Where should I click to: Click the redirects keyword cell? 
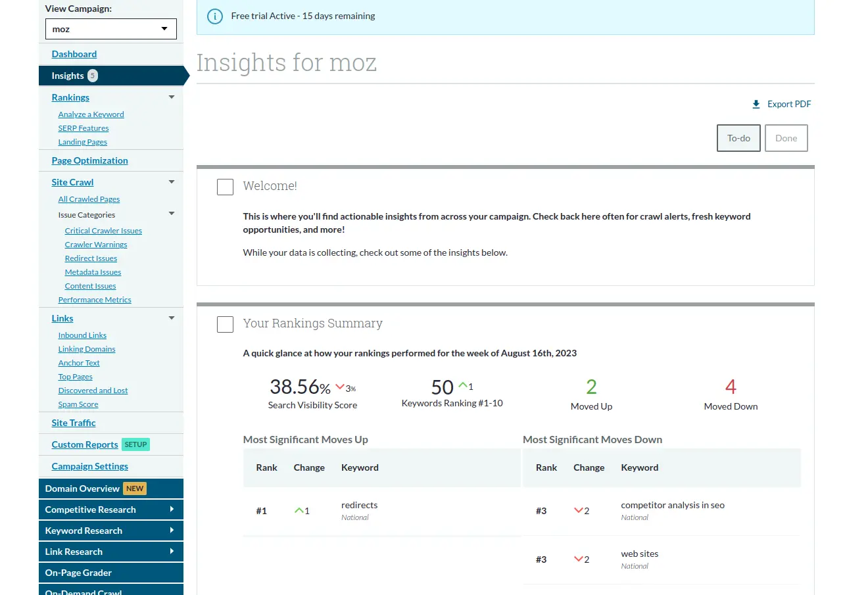point(359,505)
